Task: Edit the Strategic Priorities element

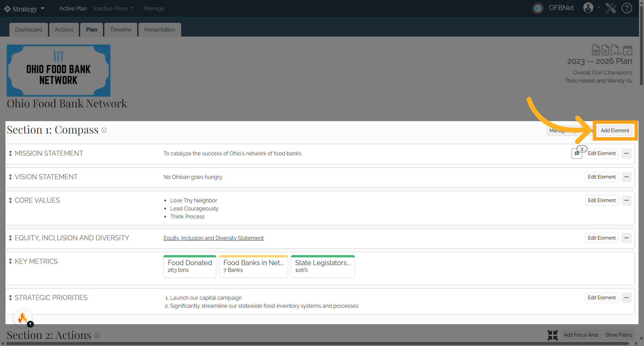Action: pos(602,298)
